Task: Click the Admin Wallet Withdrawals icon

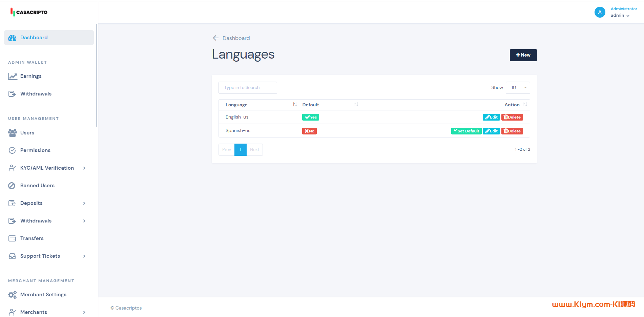Action: (12, 94)
